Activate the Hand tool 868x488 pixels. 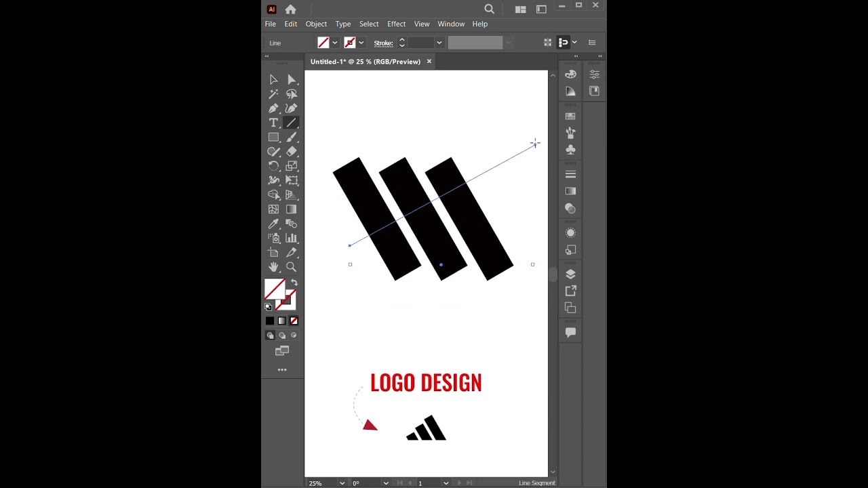[273, 267]
